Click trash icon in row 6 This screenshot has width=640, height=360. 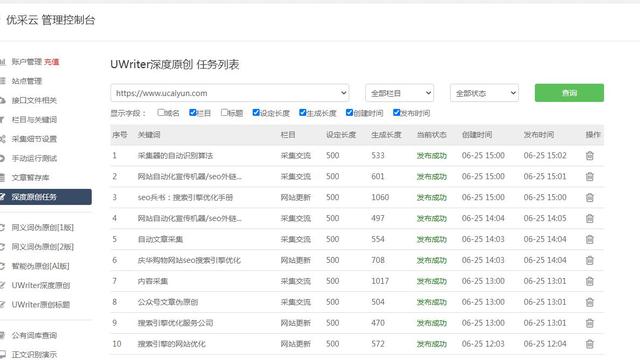tap(589, 260)
